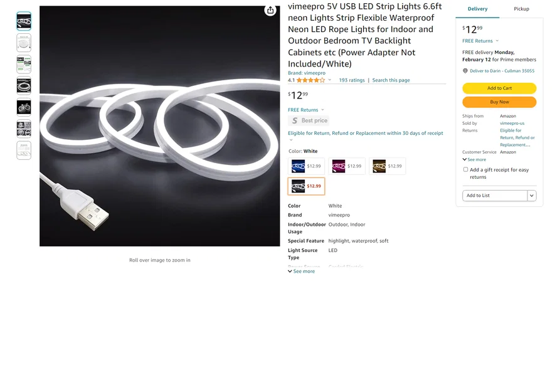Switch to the Pickup tab
Screen dimensions: 560x392
point(521,9)
